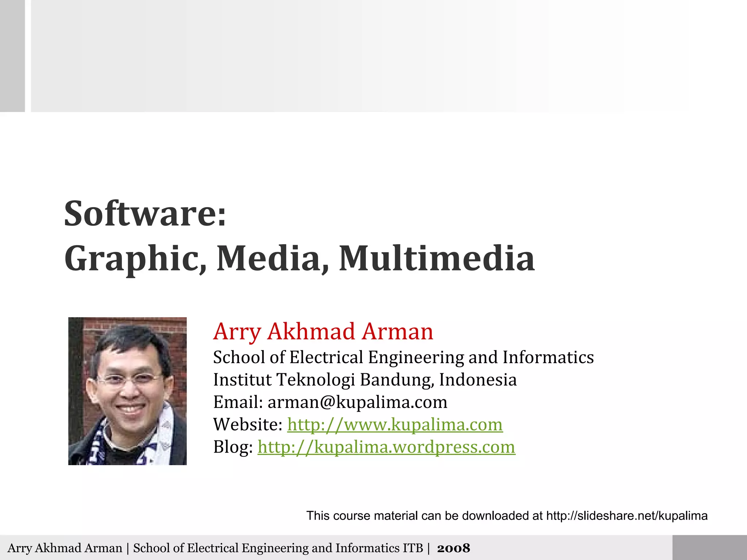Click the slideshare.net/kupalima URL in the note
This screenshot has width=747, height=560.
[626, 516]
